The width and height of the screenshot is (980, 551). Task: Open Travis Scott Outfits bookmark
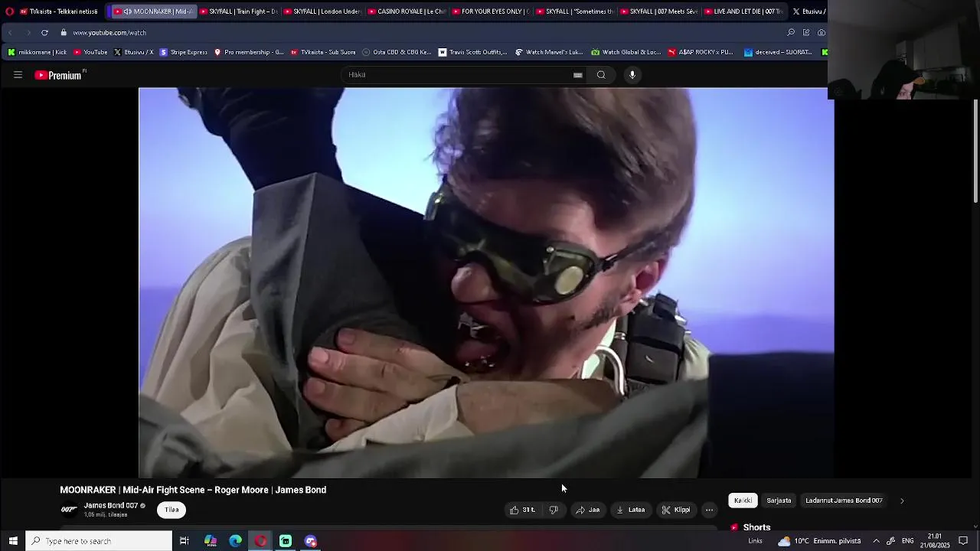coord(472,52)
